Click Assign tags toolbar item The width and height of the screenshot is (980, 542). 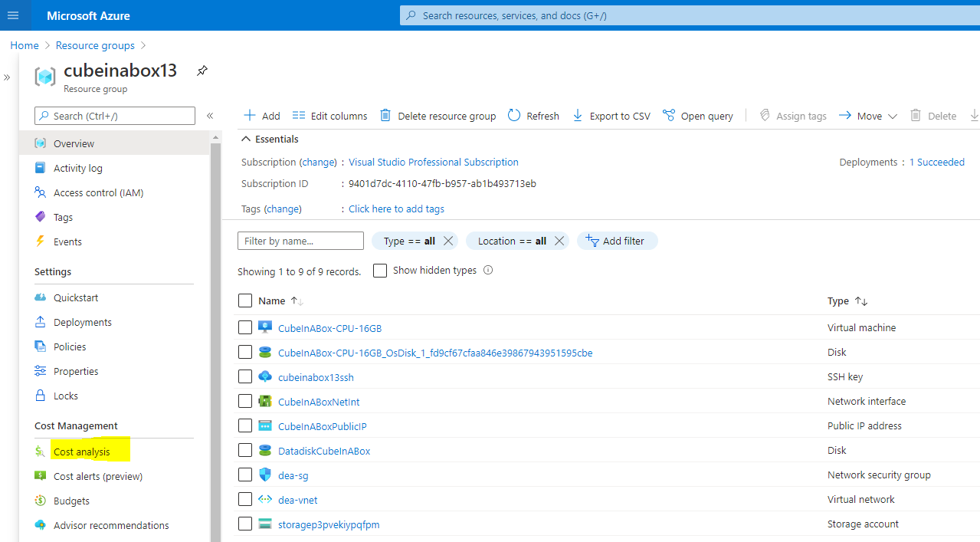(x=792, y=116)
